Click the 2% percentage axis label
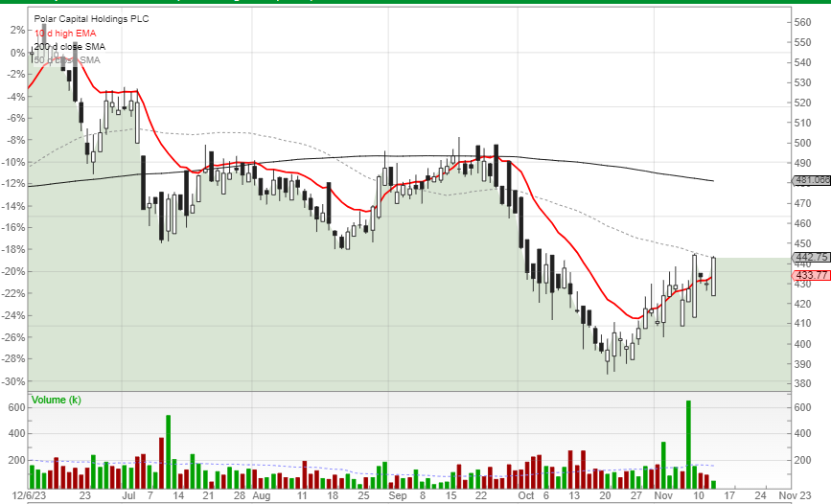The width and height of the screenshot is (831, 504). click(17, 31)
